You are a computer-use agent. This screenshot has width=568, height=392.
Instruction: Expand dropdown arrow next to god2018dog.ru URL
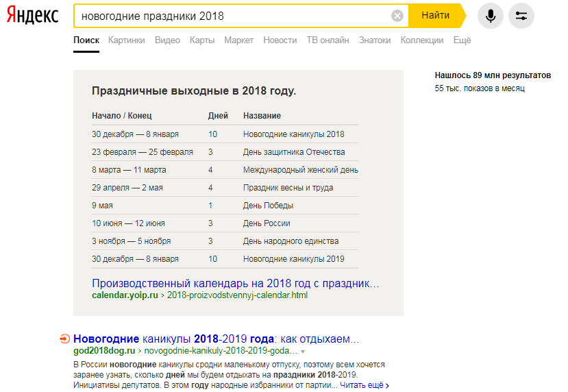coord(303,352)
